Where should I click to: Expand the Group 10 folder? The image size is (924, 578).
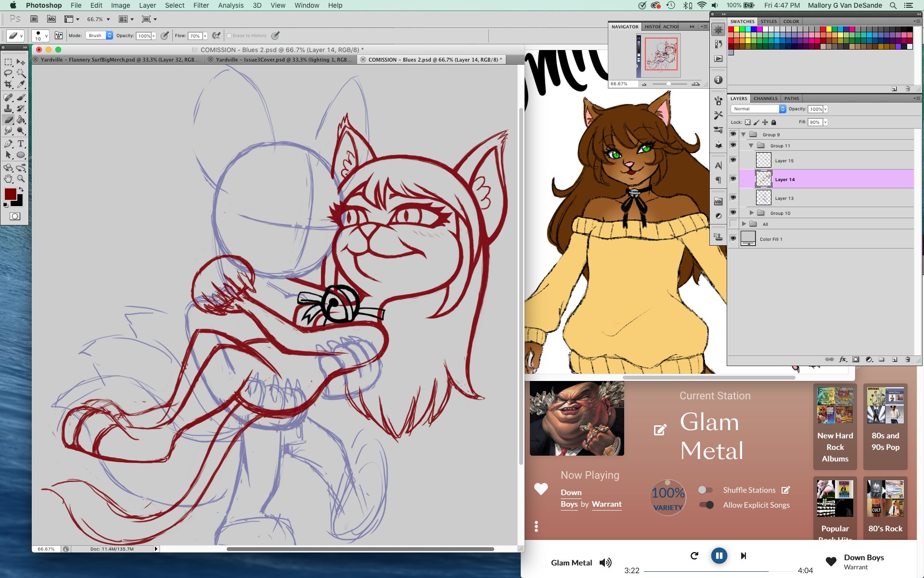click(751, 213)
